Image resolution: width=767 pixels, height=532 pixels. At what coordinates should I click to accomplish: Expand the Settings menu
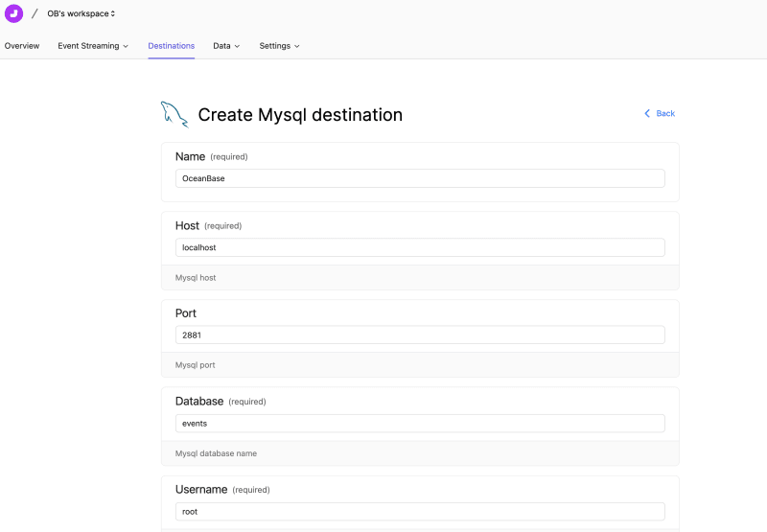279,46
